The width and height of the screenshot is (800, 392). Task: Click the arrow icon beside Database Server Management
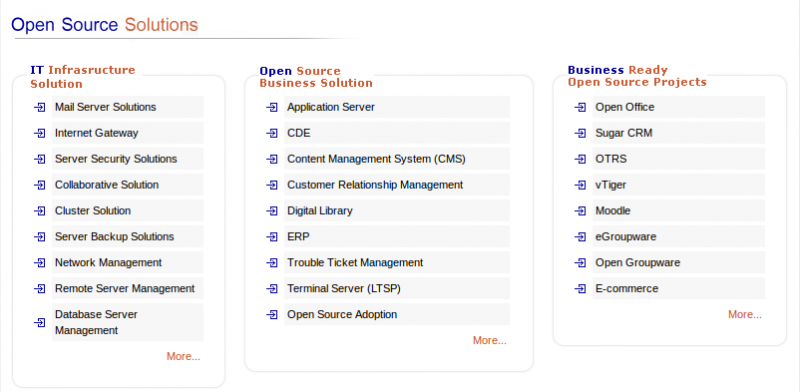pos(40,323)
